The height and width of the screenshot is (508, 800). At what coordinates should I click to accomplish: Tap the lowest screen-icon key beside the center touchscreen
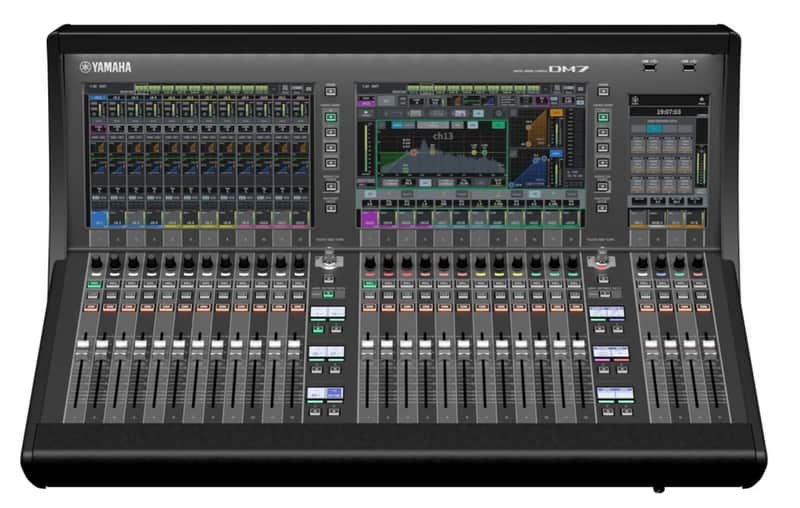point(603,208)
